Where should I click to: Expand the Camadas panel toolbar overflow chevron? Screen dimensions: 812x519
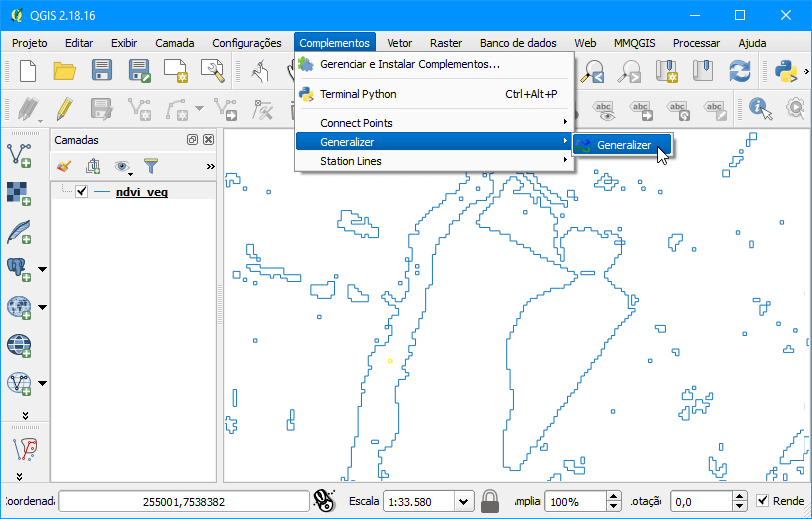pyautogui.click(x=210, y=166)
